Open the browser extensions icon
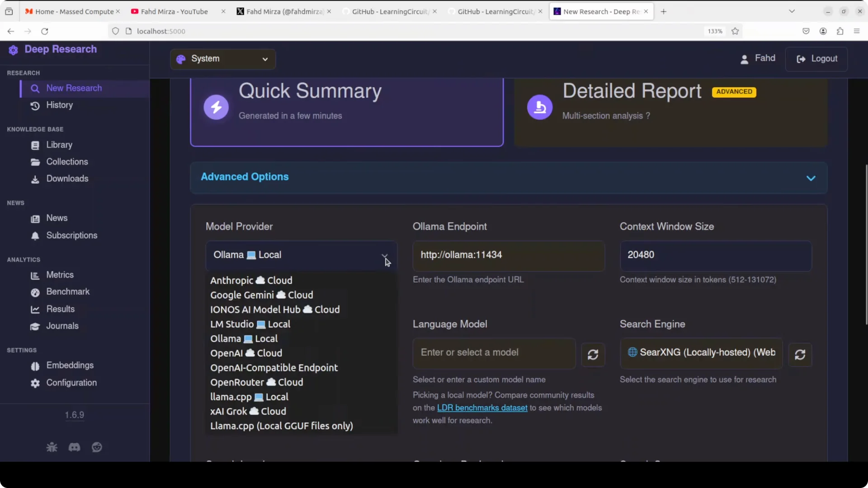Image resolution: width=868 pixels, height=488 pixels. (840, 31)
